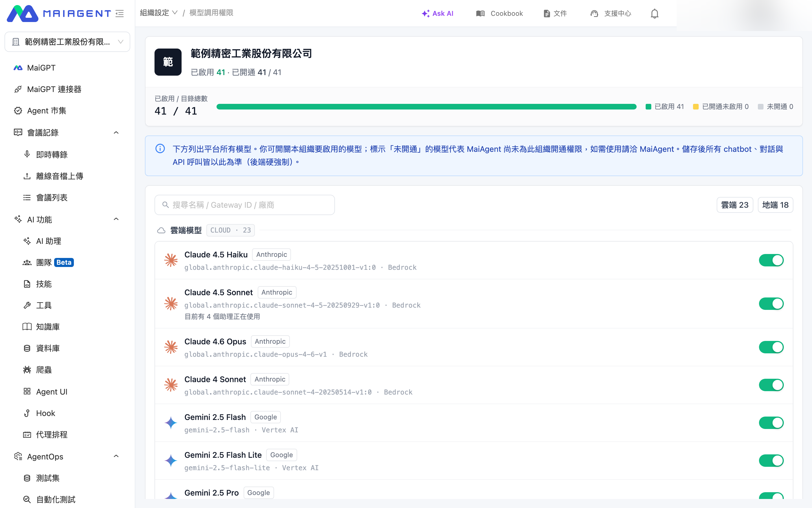Click the MaiGPT logo icon in sidebar
Screen dimensions: 812x508
(18, 68)
